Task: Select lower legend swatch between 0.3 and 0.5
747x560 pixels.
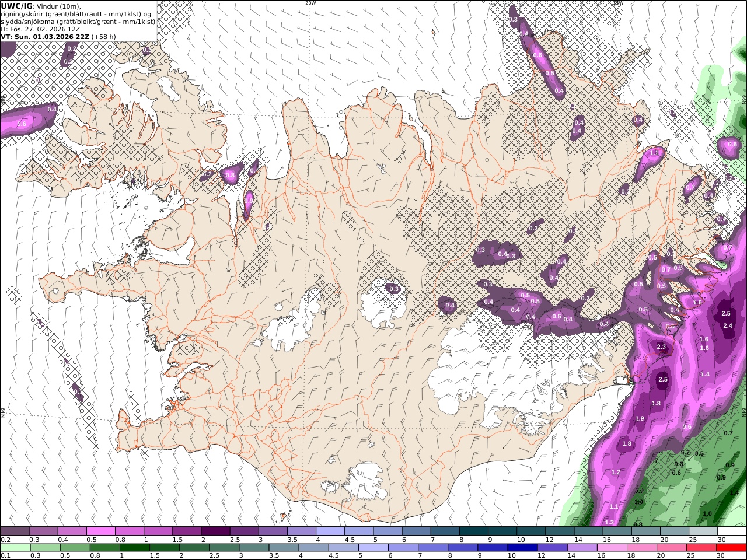Action: point(45,548)
